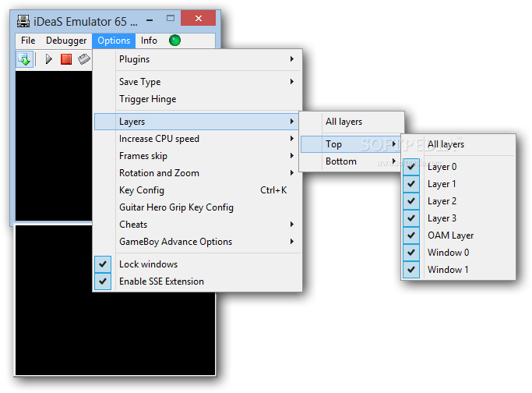
Task: Open the Top screen layers submenu
Action: pos(351,144)
